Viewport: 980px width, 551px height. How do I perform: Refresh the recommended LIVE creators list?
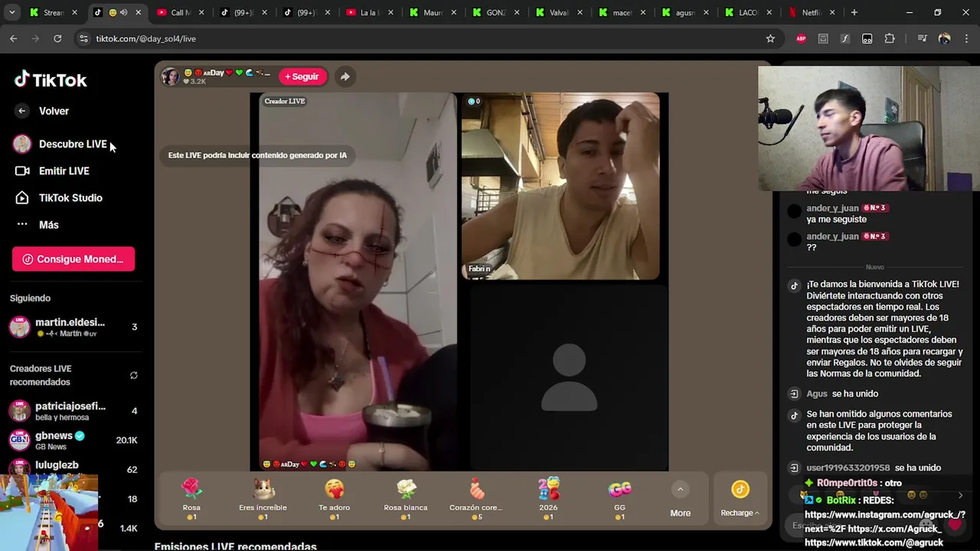(134, 375)
